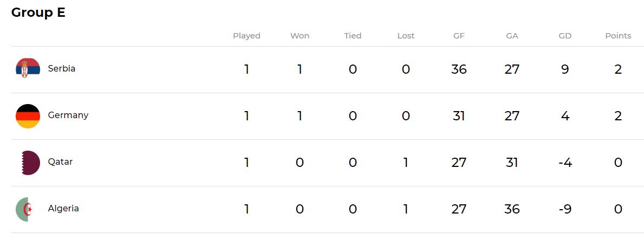Click the Won column header
Screen dimensions: 644x239
(300, 36)
